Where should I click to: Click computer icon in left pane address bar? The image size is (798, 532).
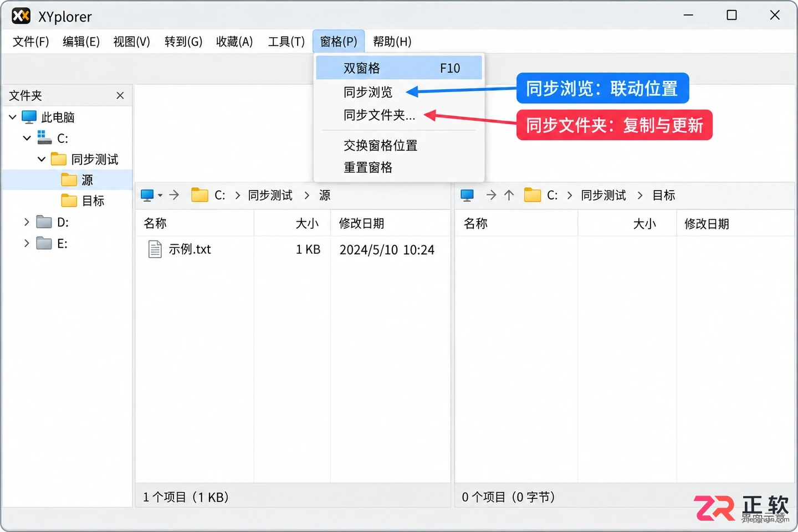click(147, 195)
